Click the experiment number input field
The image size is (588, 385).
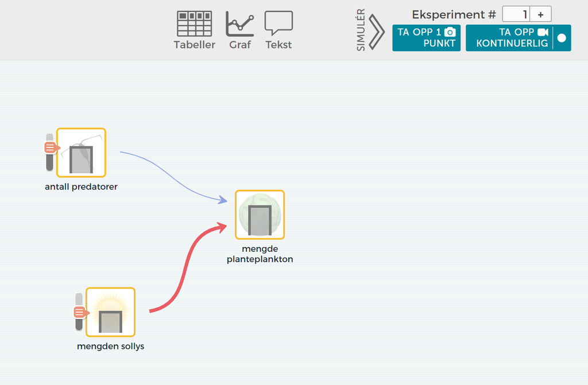pyautogui.click(x=516, y=14)
